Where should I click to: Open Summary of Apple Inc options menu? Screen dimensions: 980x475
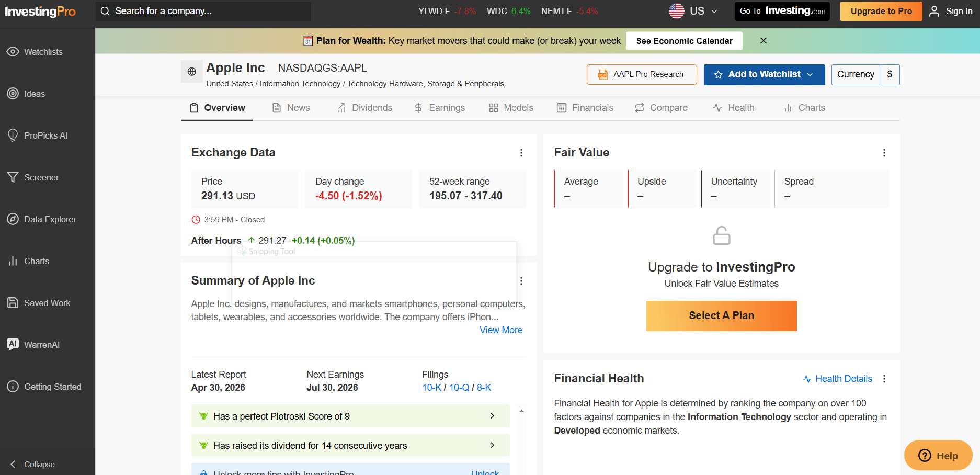tap(521, 281)
